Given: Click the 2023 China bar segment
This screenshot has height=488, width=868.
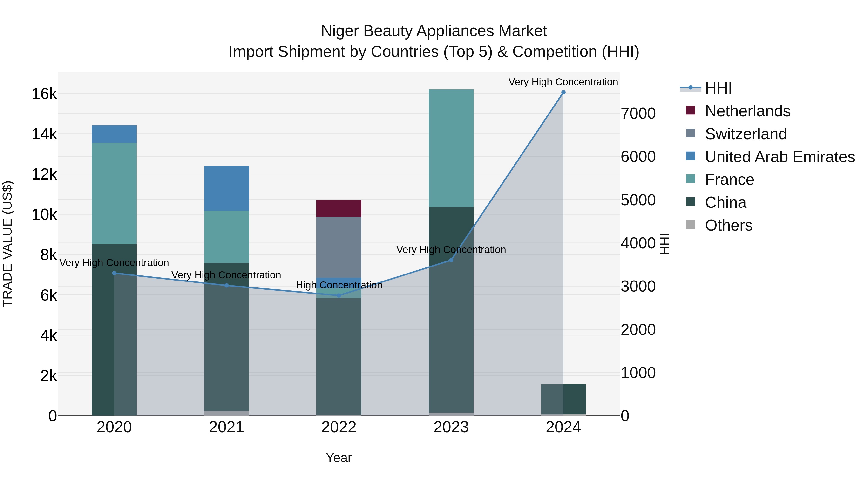Looking at the screenshot, I should pyautogui.click(x=451, y=310).
